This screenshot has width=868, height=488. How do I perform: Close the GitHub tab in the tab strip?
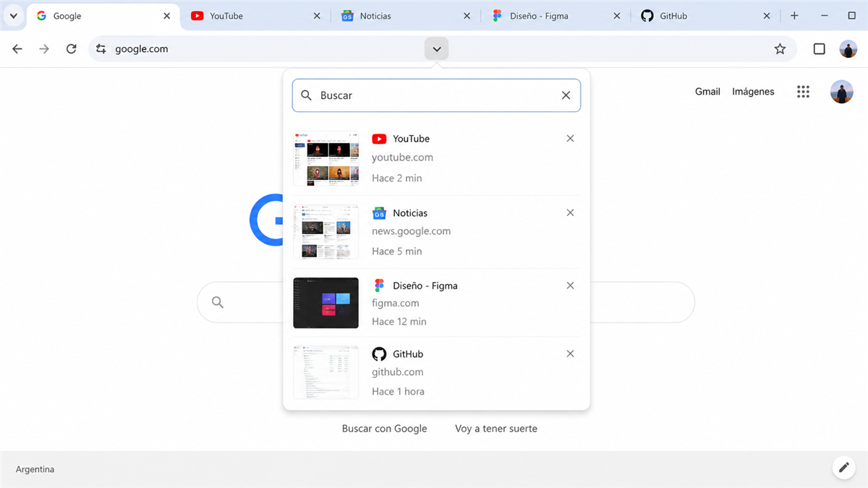(767, 16)
